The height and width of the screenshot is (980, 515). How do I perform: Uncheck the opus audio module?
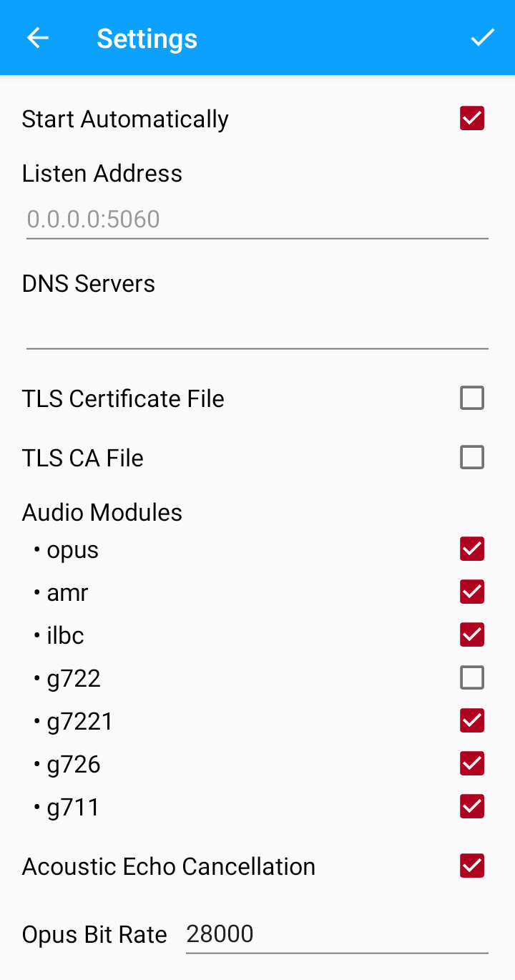472,549
